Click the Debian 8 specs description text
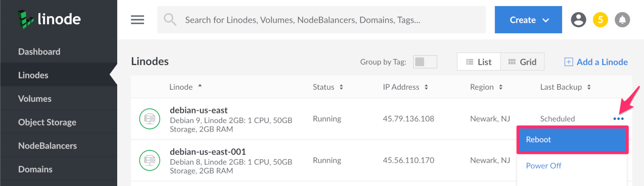The image size is (644, 186). click(x=231, y=166)
